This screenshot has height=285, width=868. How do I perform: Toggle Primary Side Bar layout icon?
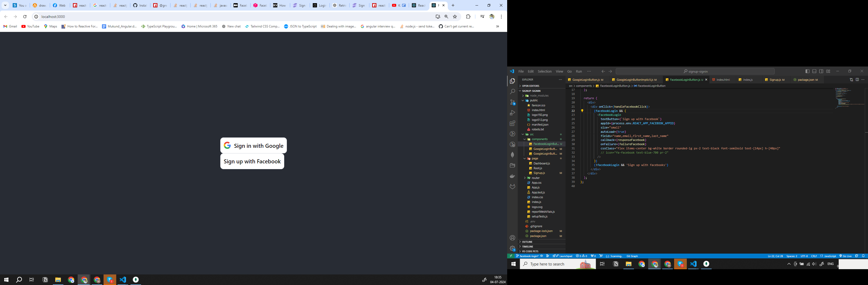807,71
